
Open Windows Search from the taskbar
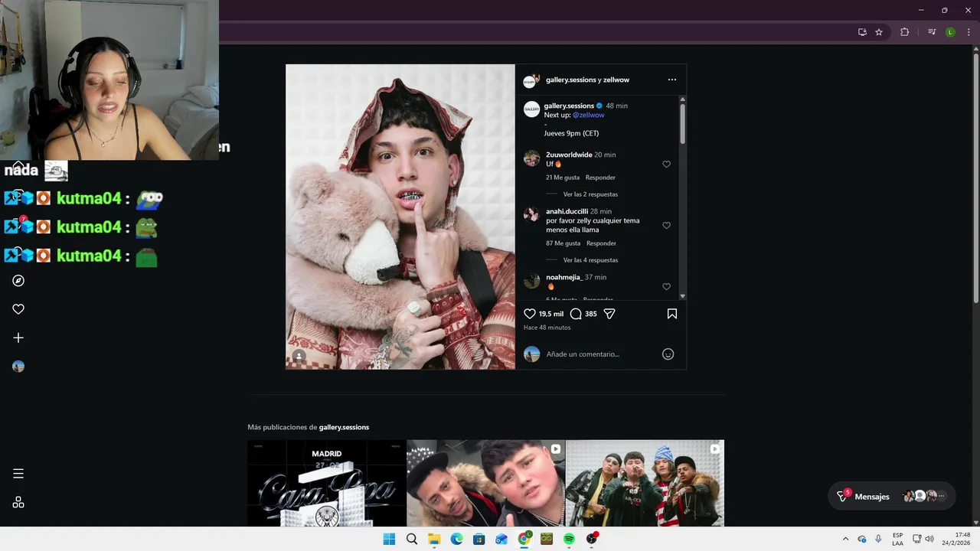click(412, 539)
